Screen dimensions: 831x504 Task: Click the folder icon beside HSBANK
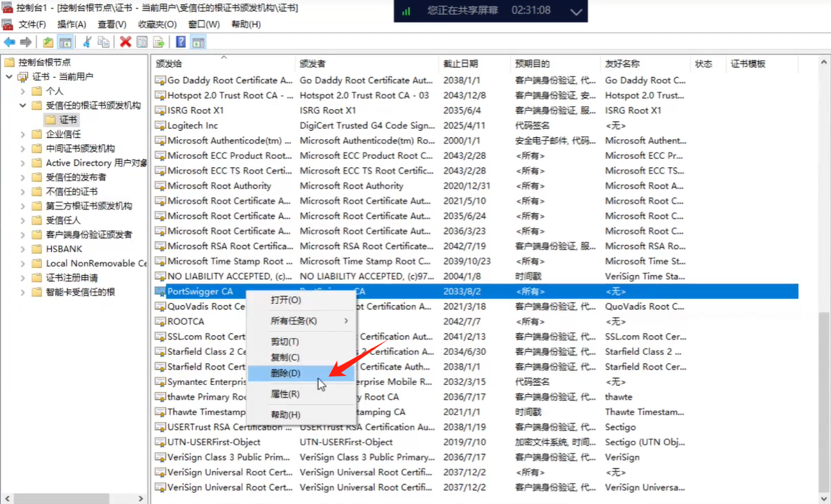point(36,248)
